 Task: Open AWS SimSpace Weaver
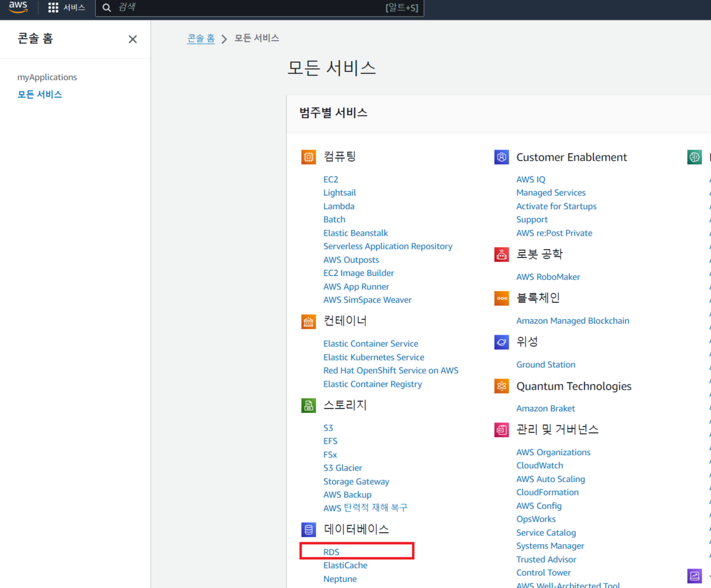coord(367,300)
